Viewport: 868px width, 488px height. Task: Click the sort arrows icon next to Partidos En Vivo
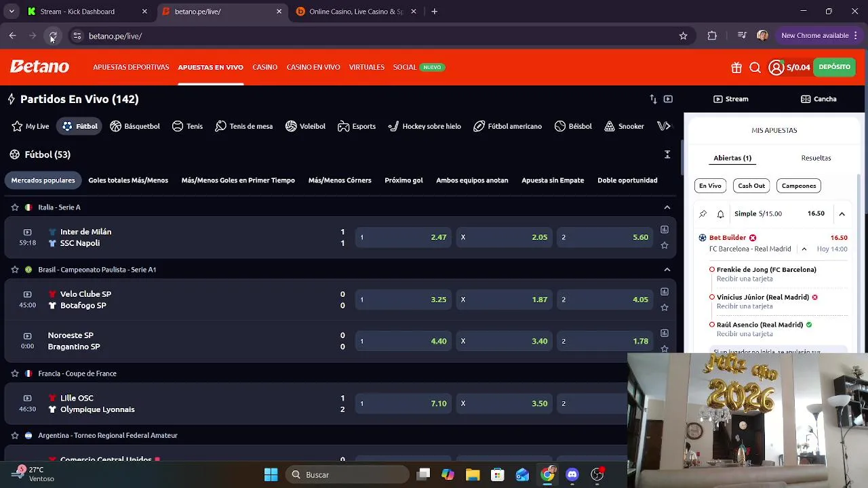pyautogui.click(x=653, y=99)
